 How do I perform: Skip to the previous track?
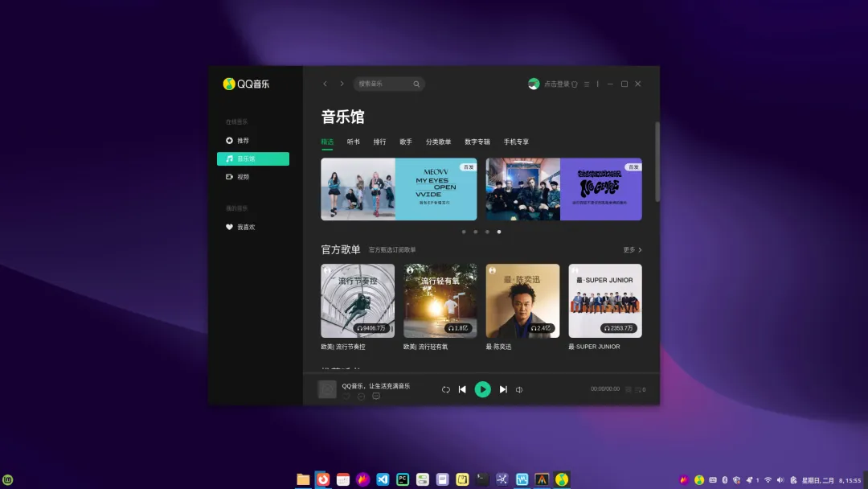[462, 389]
